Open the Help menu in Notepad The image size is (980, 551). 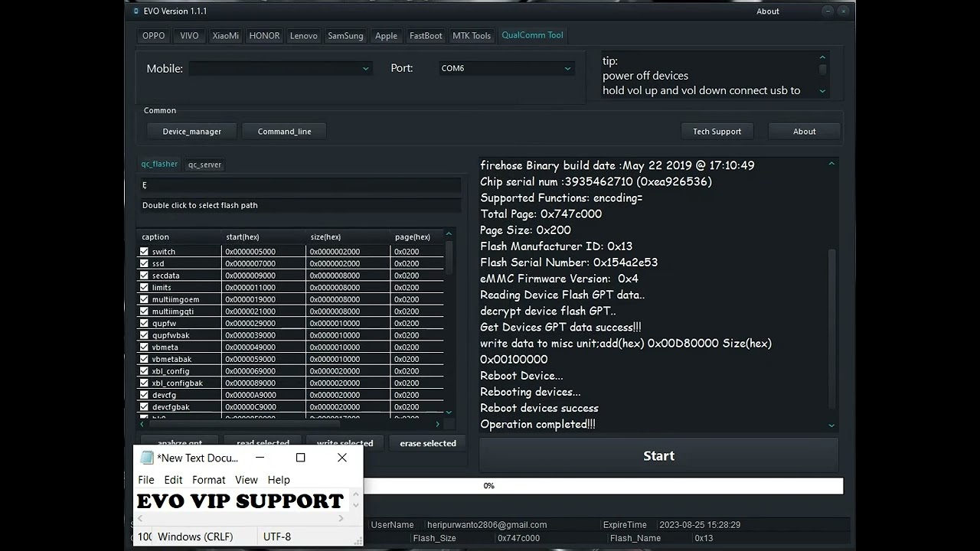(279, 480)
